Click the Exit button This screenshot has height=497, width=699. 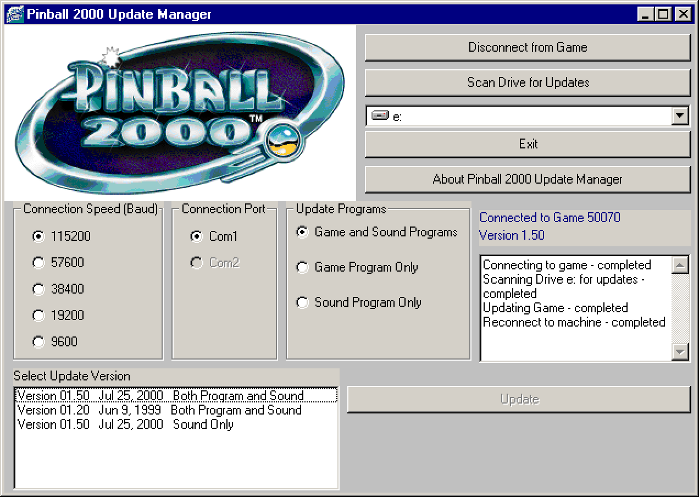[x=527, y=144]
